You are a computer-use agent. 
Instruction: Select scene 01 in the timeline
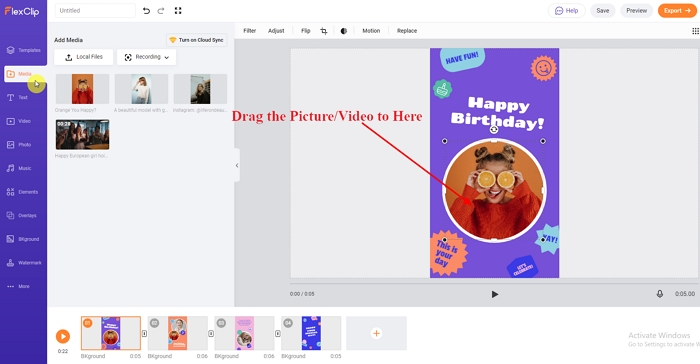(111, 333)
